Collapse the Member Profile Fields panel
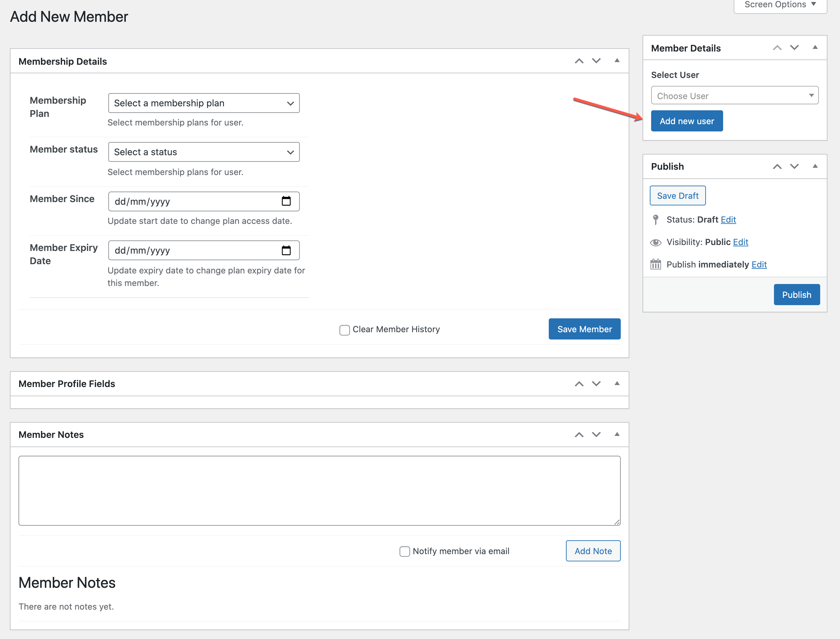Image resolution: width=840 pixels, height=639 pixels. click(617, 384)
